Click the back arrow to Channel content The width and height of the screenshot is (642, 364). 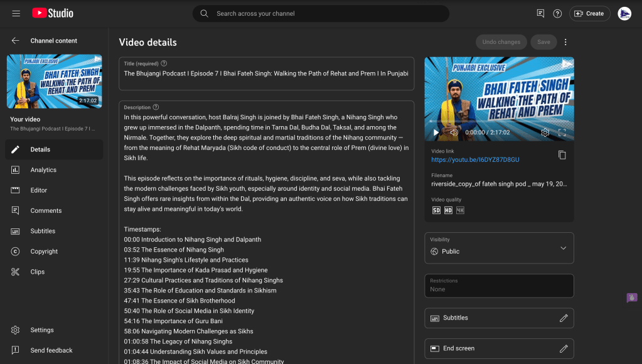(16, 41)
